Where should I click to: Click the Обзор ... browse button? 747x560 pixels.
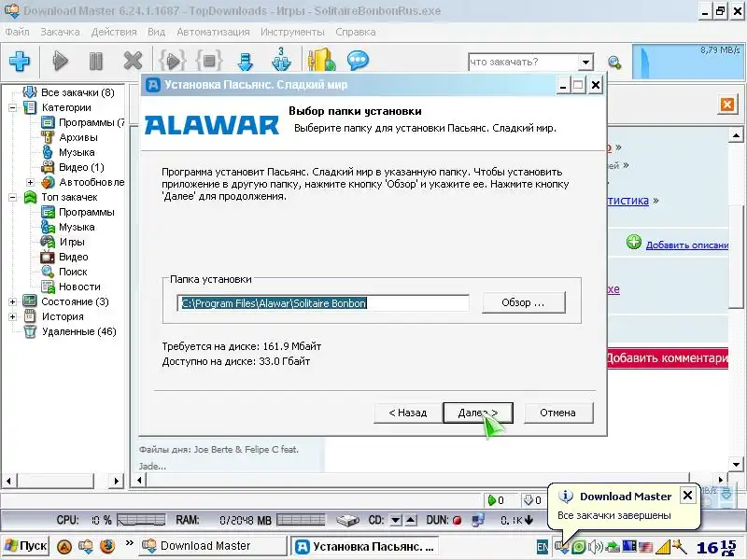(x=523, y=302)
